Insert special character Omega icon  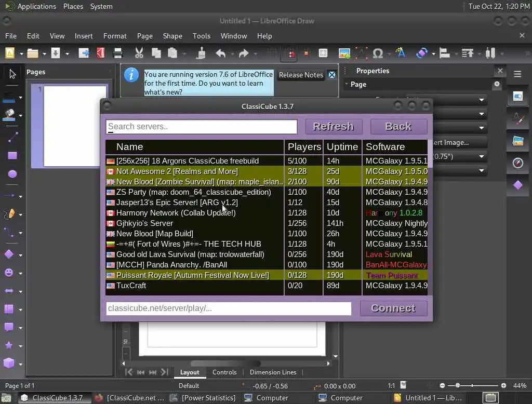coord(378,53)
